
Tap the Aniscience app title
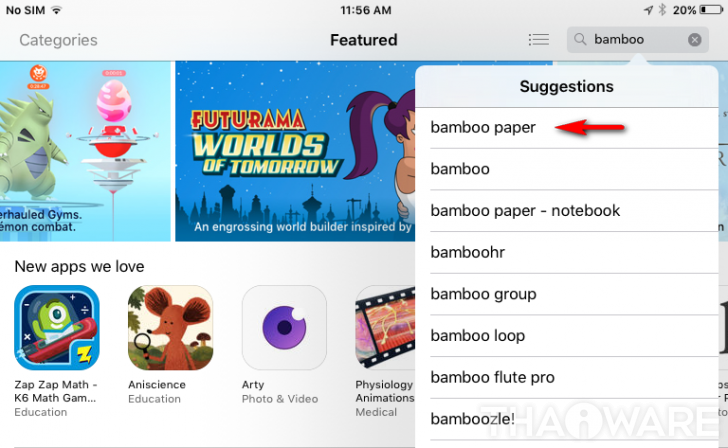click(x=157, y=385)
